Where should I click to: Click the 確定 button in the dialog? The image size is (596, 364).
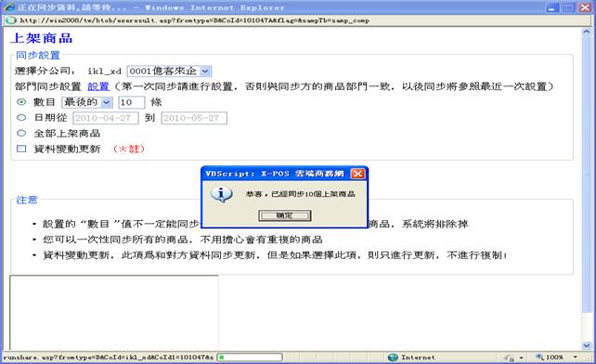(285, 215)
